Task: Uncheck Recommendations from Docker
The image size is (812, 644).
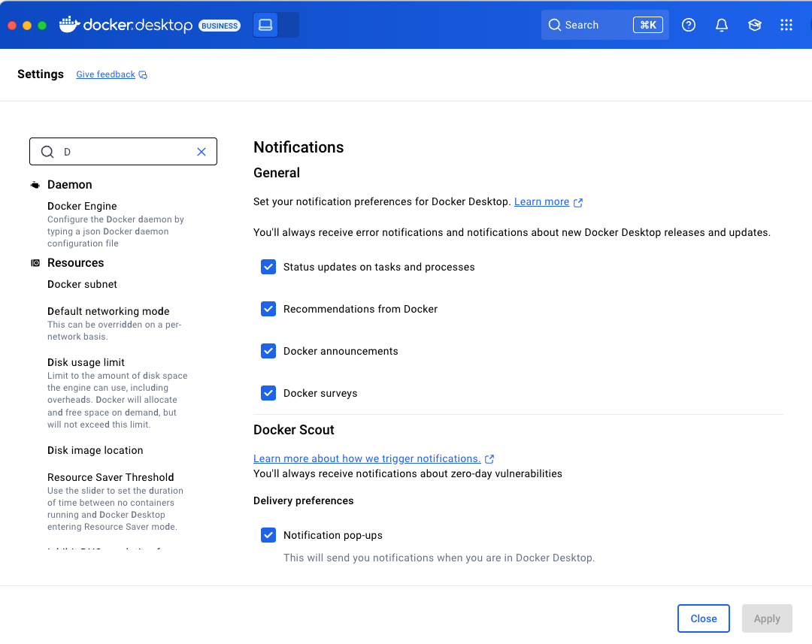Action: 268,309
